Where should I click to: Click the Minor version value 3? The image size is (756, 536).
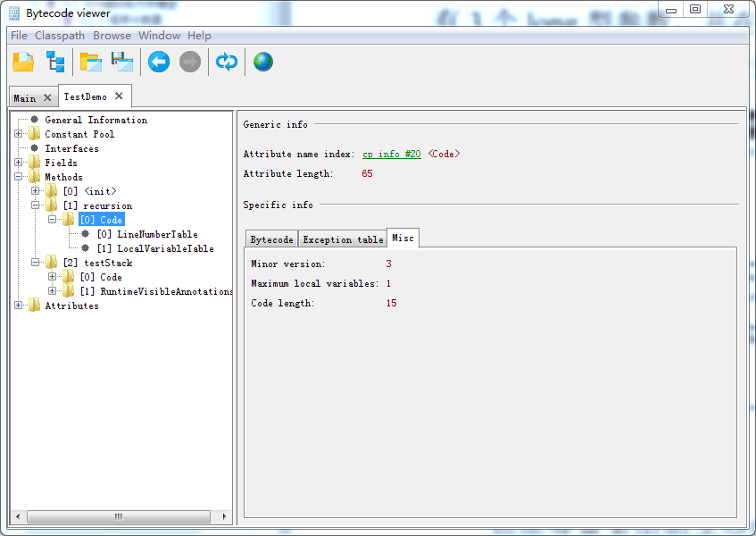(388, 264)
